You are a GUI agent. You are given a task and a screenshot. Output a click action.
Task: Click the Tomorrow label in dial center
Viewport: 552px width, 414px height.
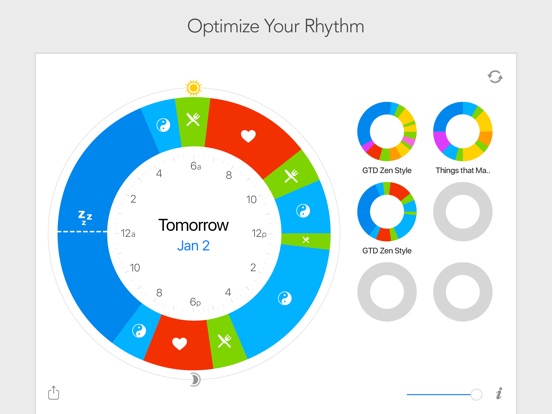[193, 225]
